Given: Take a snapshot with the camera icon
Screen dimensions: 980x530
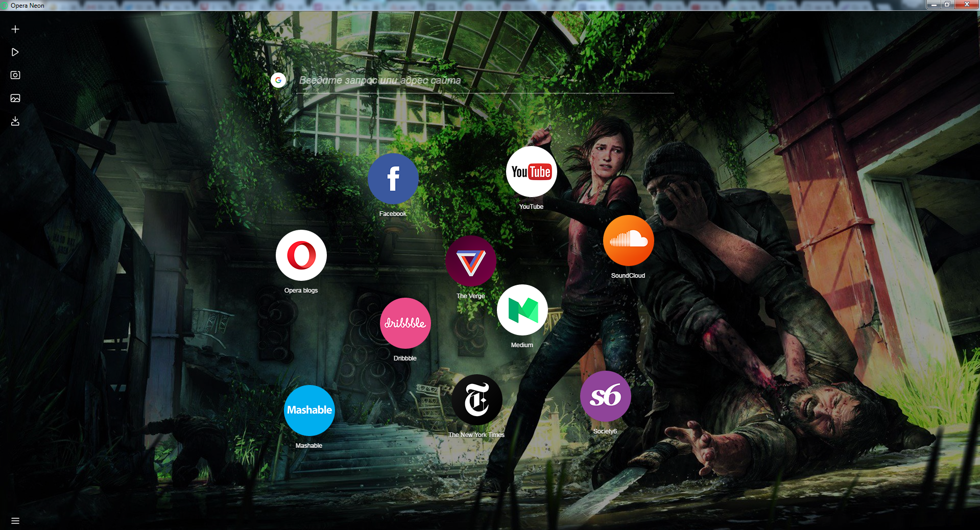Looking at the screenshot, I should pyautogui.click(x=15, y=75).
